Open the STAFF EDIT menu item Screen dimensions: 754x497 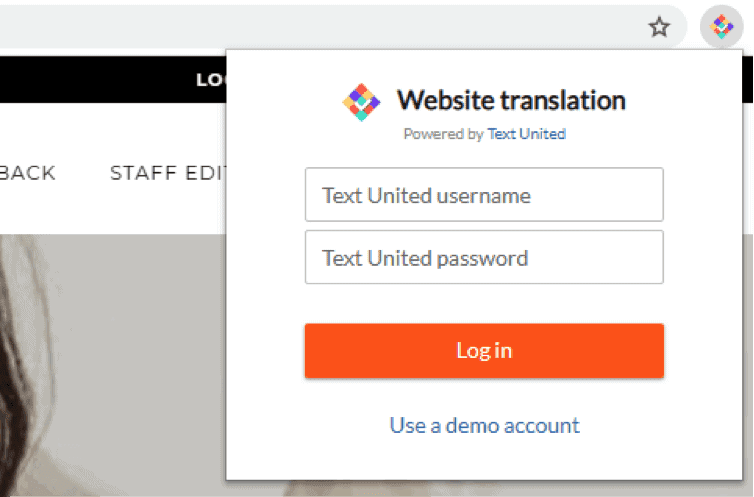click(168, 173)
